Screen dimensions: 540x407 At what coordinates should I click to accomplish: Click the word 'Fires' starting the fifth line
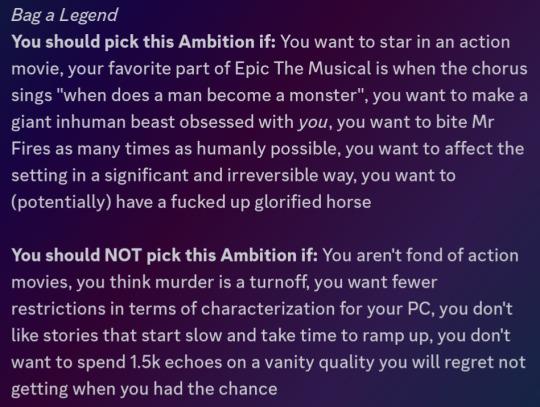coord(31,149)
